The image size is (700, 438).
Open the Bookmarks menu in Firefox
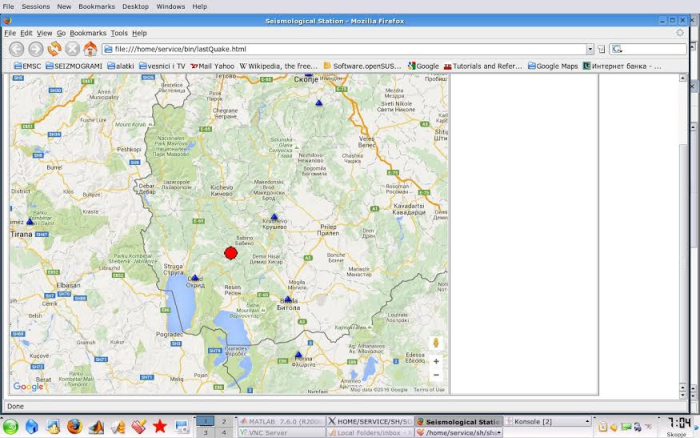click(x=88, y=33)
